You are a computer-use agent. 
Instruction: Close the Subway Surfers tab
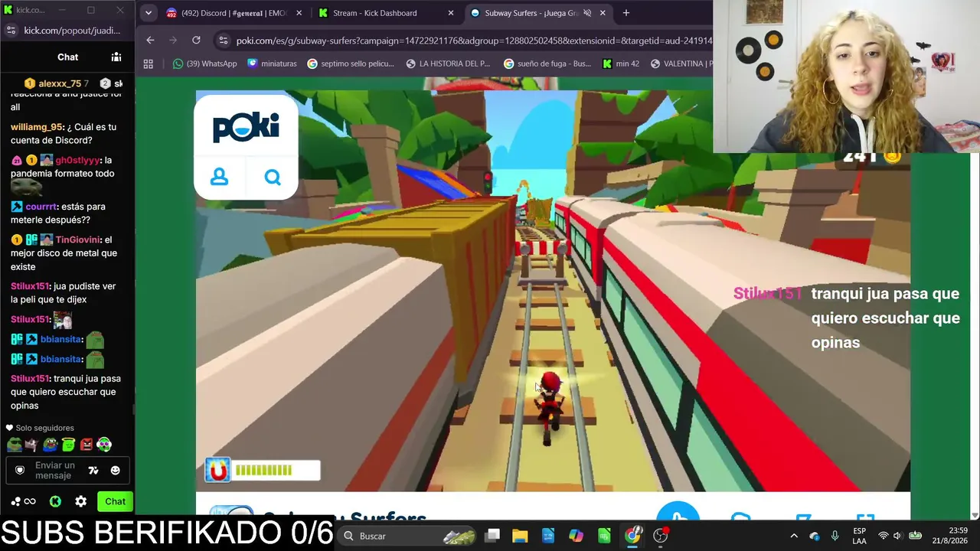pos(603,13)
